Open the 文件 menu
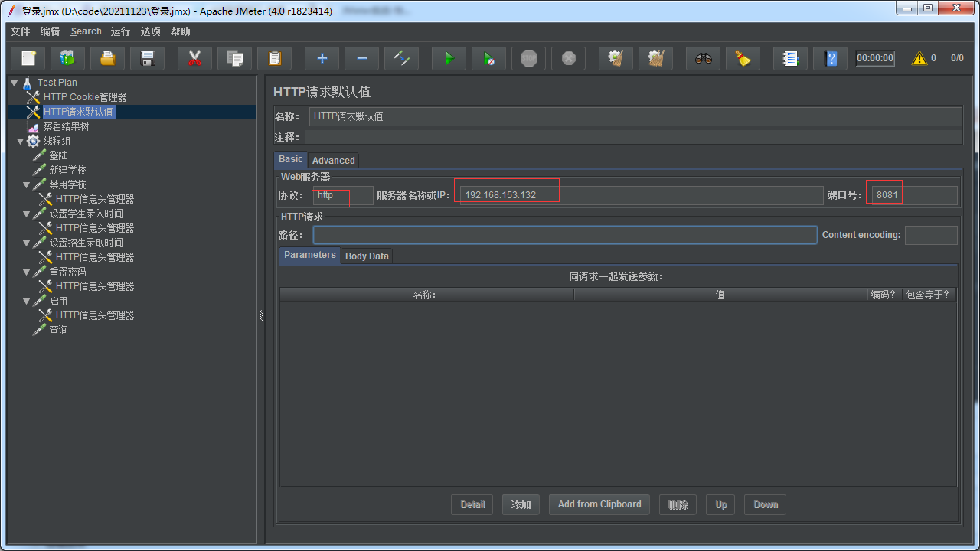Viewport: 980px width, 551px height. (x=20, y=31)
